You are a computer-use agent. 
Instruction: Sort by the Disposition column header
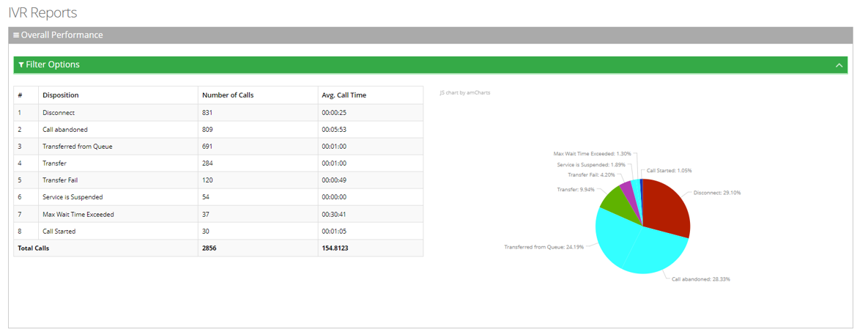[x=61, y=95]
